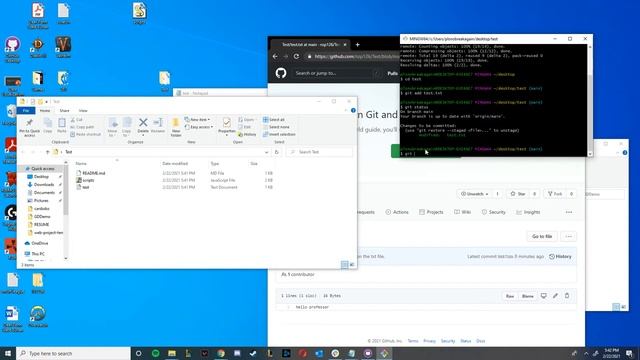This screenshot has height=360, width=640.
Task: Click Invert selection in Explorer ribbon
Action: [x=279, y=134]
